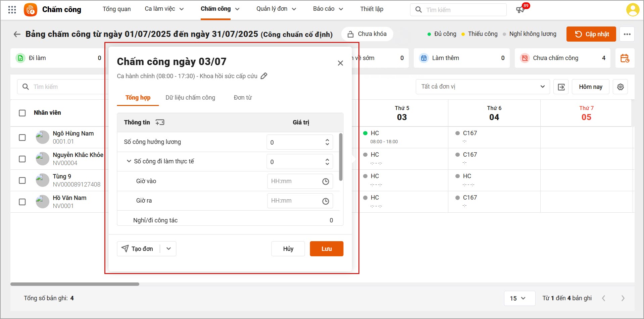644x319 pixels.
Task: Open the app launcher grid icon
Action: click(12, 10)
